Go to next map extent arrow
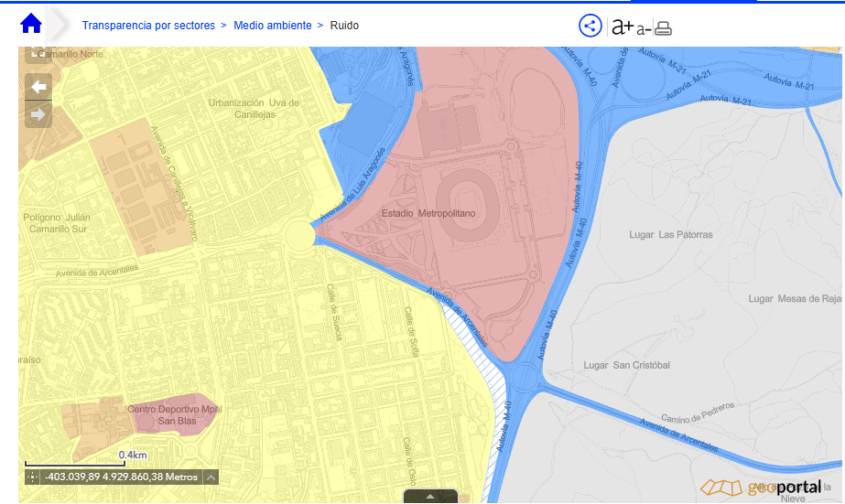 pos(38,114)
